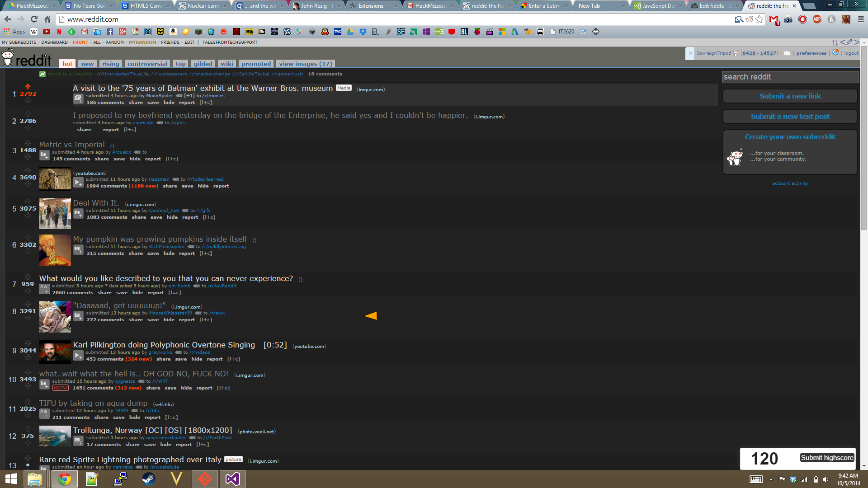The height and width of the screenshot is (488, 868).
Task: Click Chrome's reload page icon
Action: tap(34, 19)
